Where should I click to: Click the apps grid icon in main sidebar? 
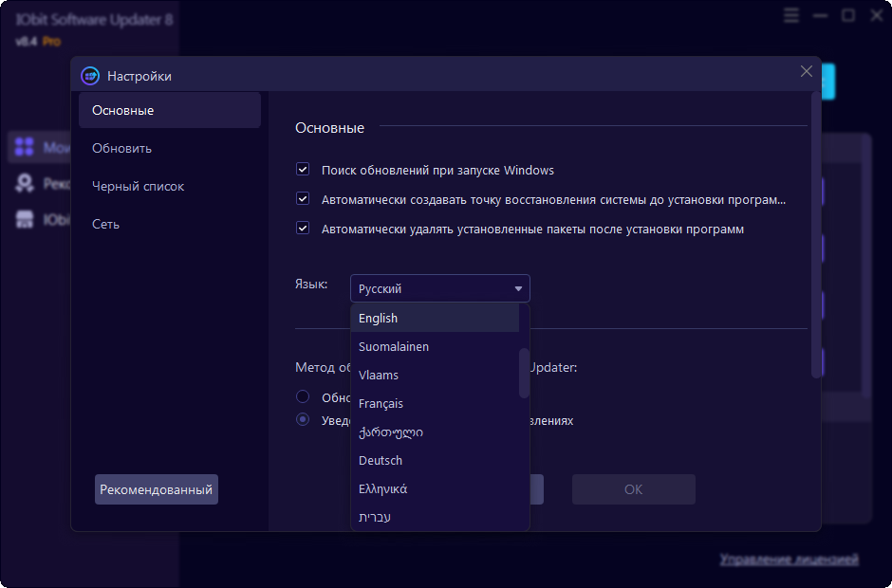coord(24,147)
